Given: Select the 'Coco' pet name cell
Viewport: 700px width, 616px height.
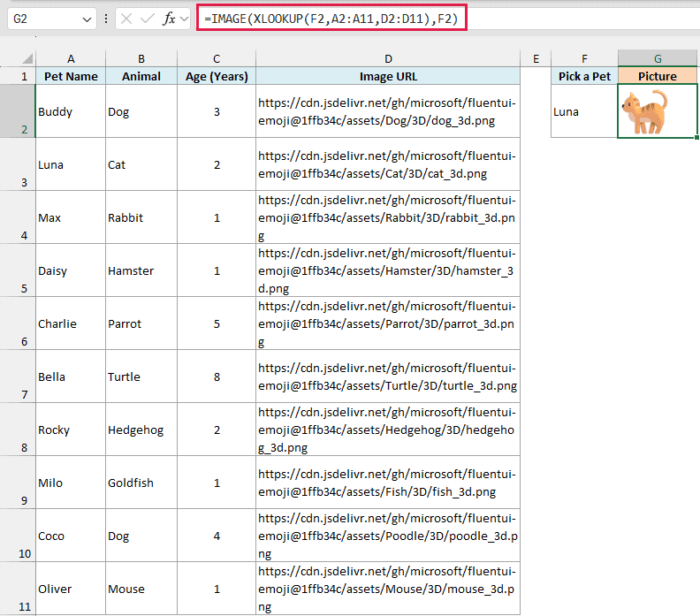Looking at the screenshot, I should (x=71, y=536).
